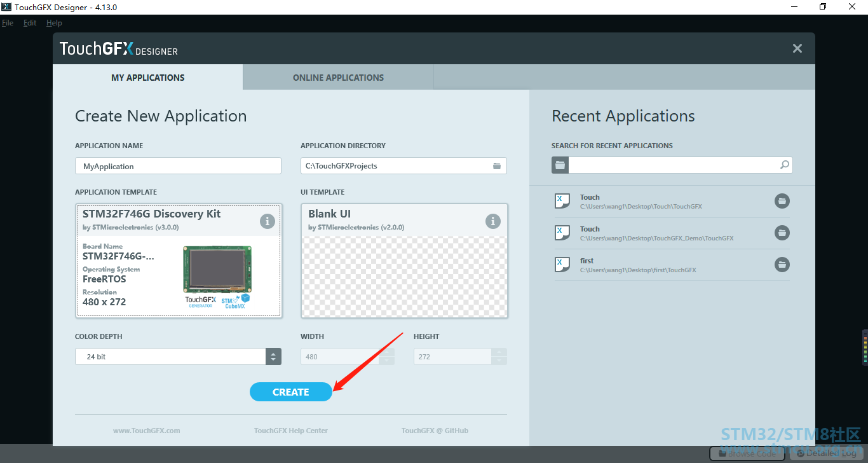
Task: Open the TouchGFX @ GitHub link
Action: click(435, 431)
